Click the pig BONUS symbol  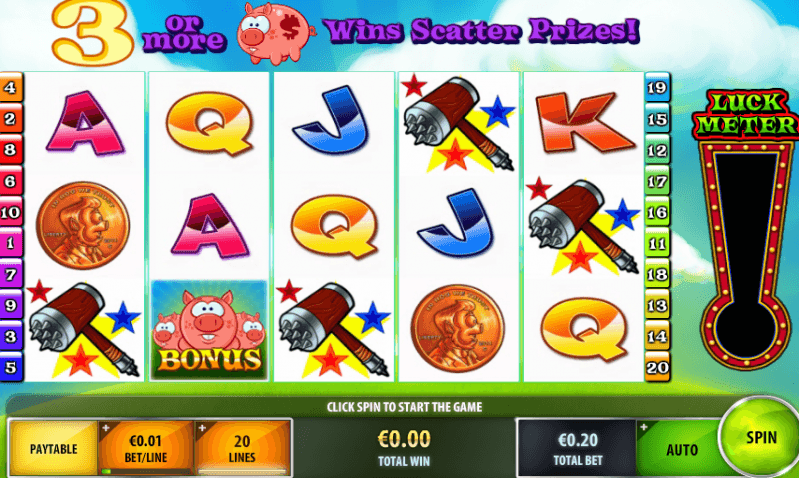209,330
